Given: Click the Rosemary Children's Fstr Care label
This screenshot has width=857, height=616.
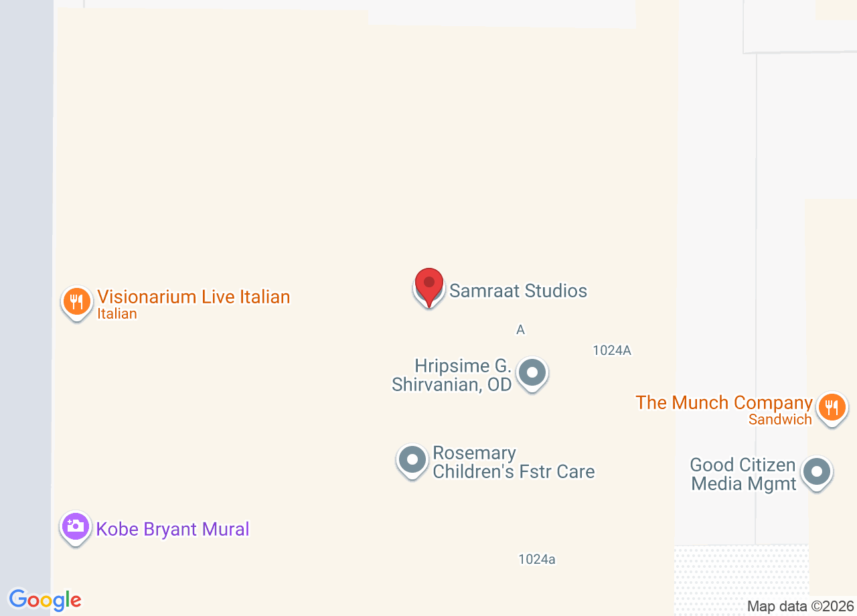Looking at the screenshot, I should tap(514, 462).
